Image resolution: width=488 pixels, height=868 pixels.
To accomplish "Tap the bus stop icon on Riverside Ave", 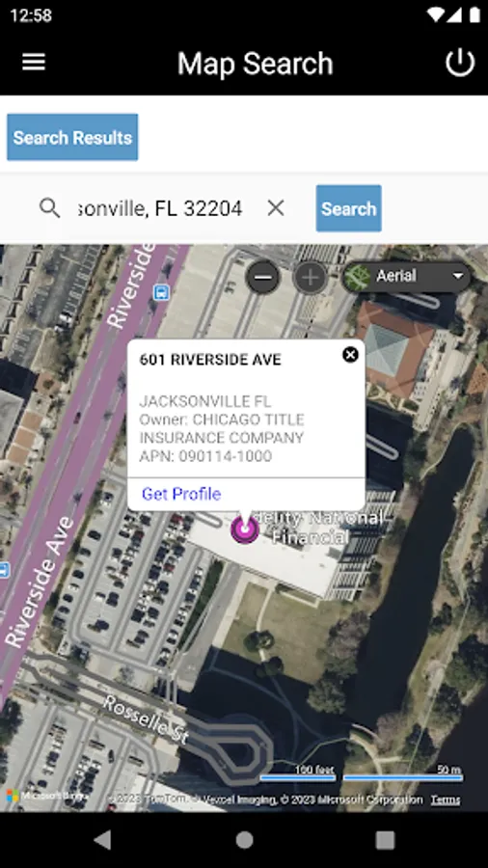I will point(161,291).
